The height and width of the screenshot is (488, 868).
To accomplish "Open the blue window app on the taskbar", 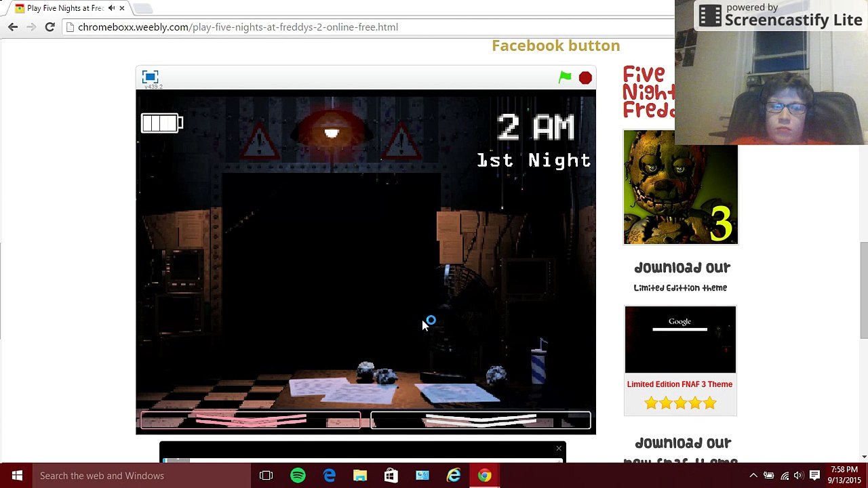I will coord(422,475).
